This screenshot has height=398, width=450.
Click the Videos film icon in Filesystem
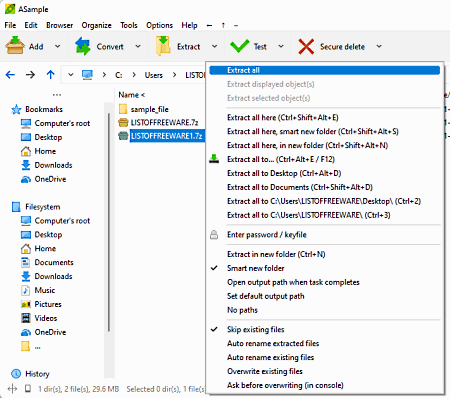point(26,318)
